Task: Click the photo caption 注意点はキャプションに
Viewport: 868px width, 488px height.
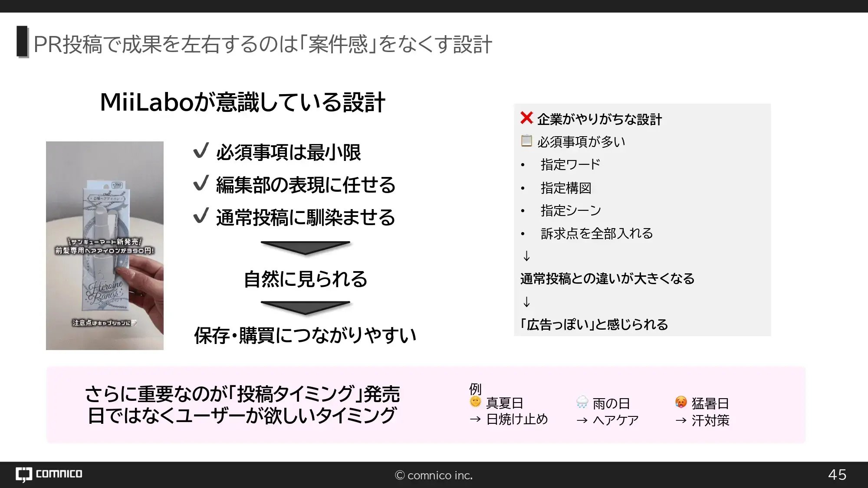Action: (x=104, y=323)
